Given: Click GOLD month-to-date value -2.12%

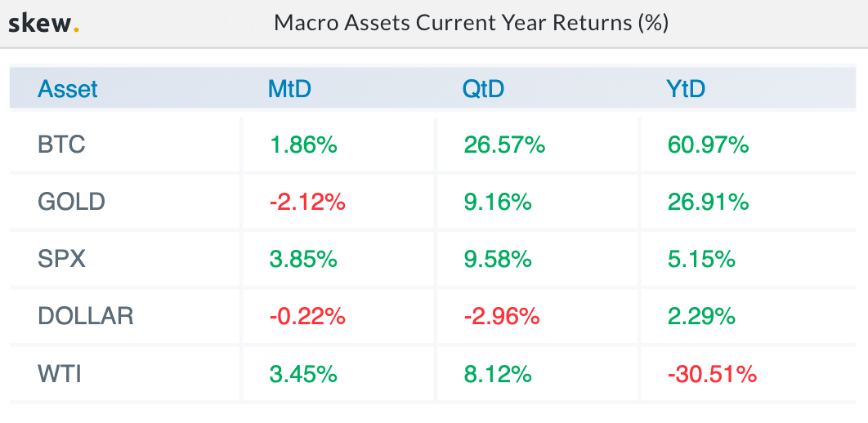Looking at the screenshot, I should pyautogui.click(x=306, y=202).
